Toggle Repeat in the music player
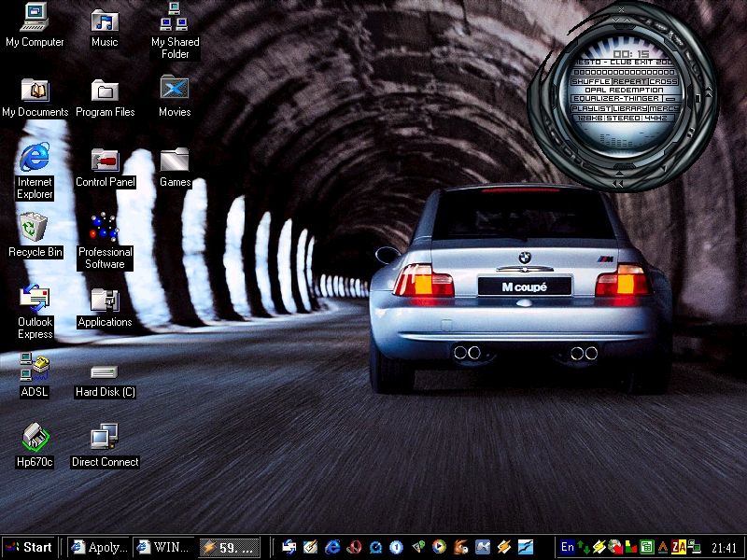Screen dimensions: 747x560 (x=629, y=81)
